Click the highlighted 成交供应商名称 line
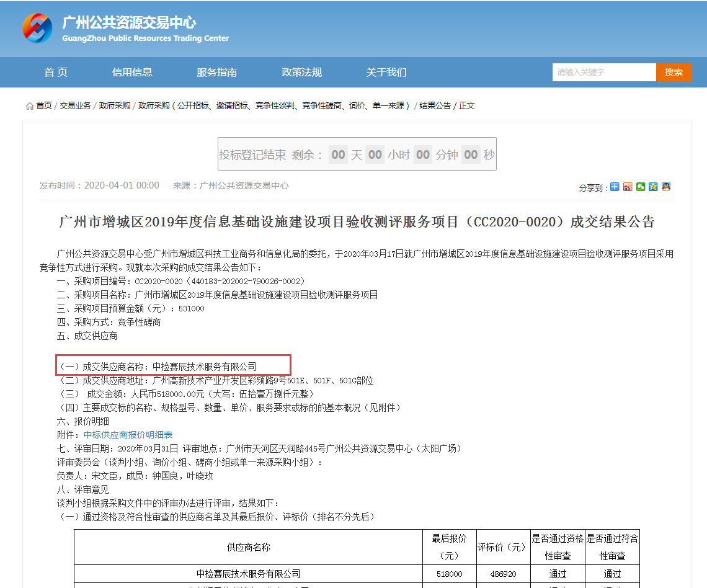Screen dimensions: 707x588 (x=173, y=367)
